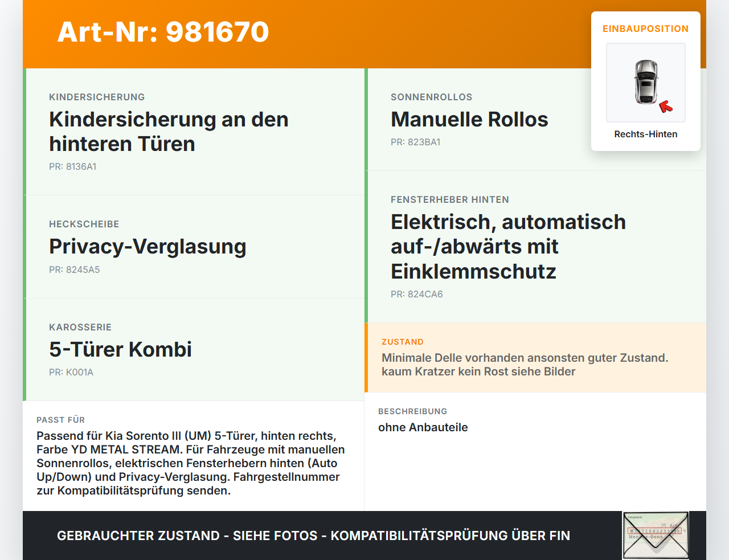Image resolution: width=729 pixels, height=560 pixels.
Task: Click the orange Zustand warning card
Action: [x=535, y=358]
